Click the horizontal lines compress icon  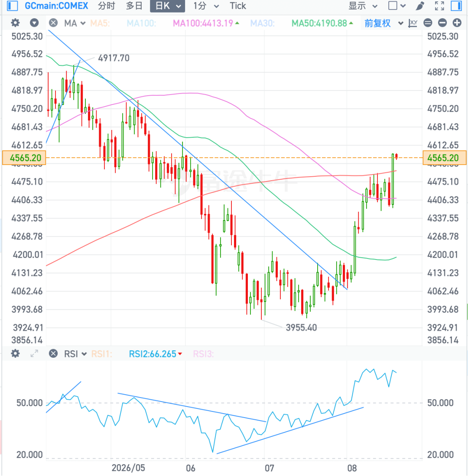pos(428,23)
